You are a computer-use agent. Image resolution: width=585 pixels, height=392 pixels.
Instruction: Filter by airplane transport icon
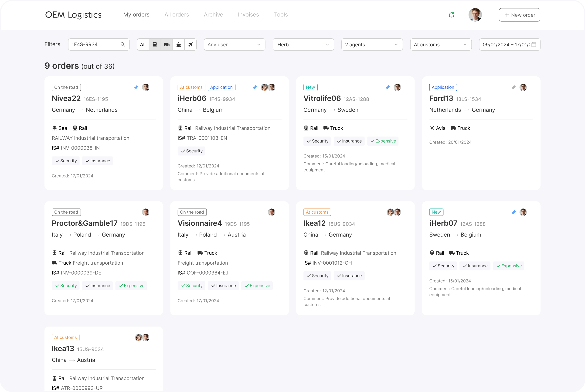coord(190,44)
